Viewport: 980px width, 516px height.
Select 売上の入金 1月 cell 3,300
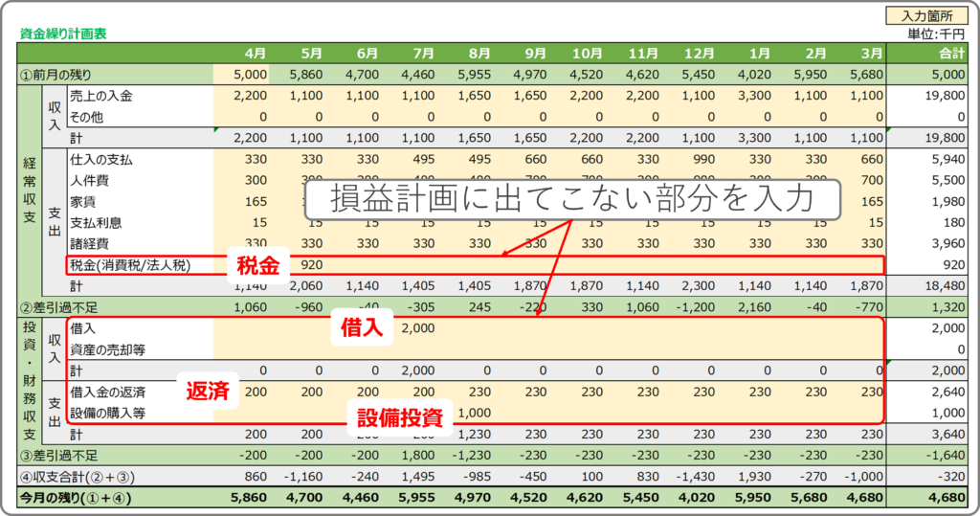pos(754,96)
